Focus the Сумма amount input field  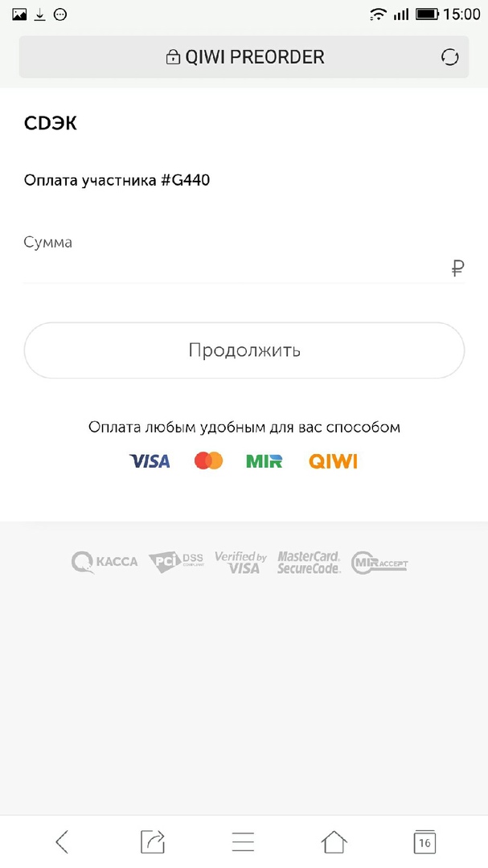233,268
